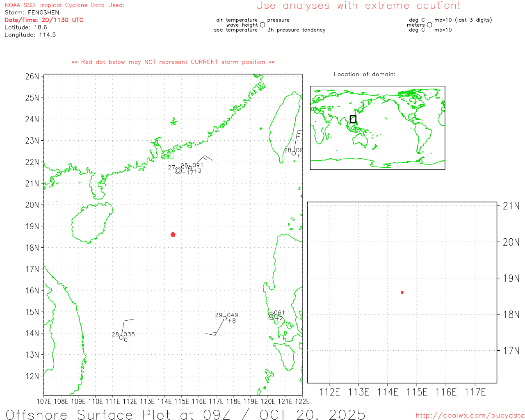The width and height of the screenshot is (525, 420).
Task: Click the red storm dot on main map
Action: (173, 235)
